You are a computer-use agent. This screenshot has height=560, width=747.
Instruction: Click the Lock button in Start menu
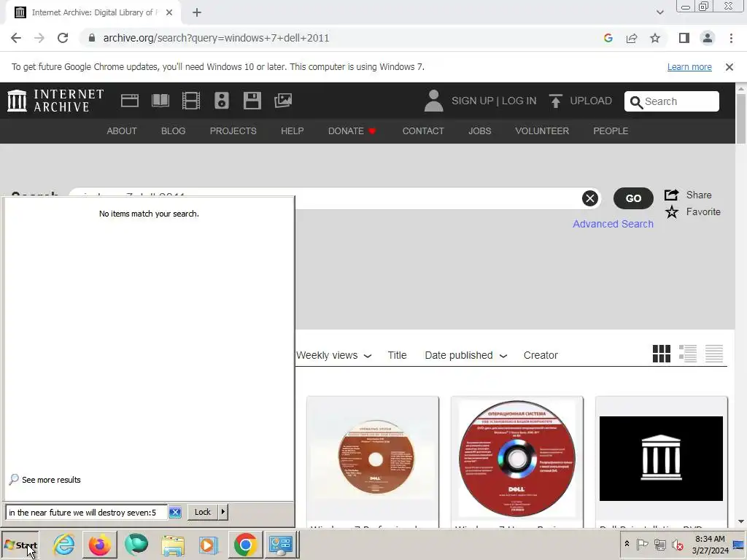tap(203, 512)
